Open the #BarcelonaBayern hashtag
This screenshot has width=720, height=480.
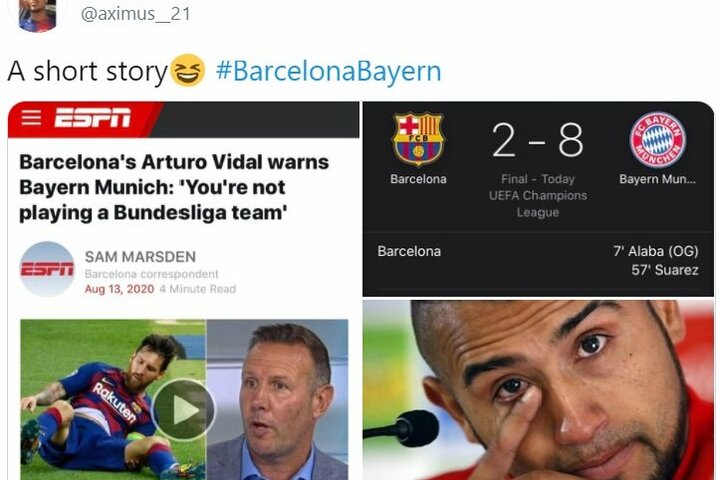(x=328, y=71)
